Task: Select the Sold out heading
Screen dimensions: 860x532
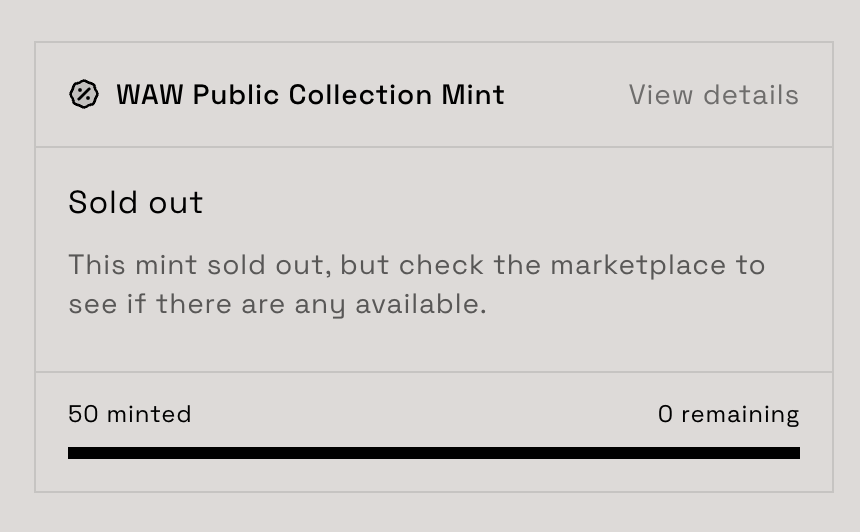Action: pos(136,203)
